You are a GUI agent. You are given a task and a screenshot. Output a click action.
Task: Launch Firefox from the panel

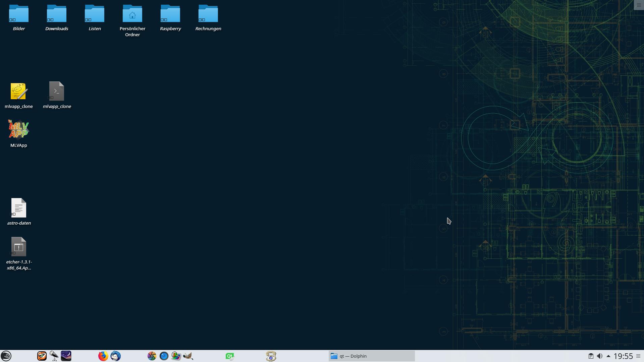pos(103,356)
